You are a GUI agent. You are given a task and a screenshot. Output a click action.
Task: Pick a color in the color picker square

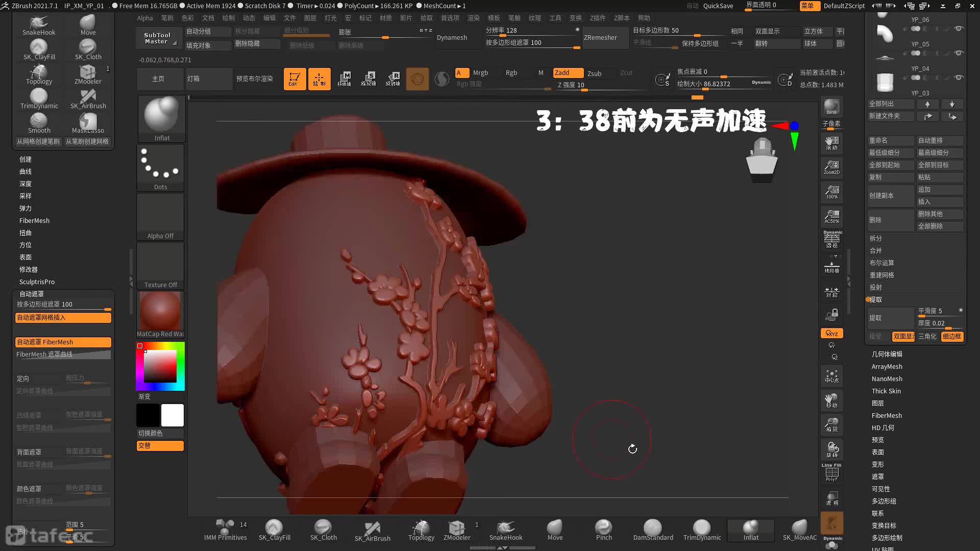click(160, 366)
